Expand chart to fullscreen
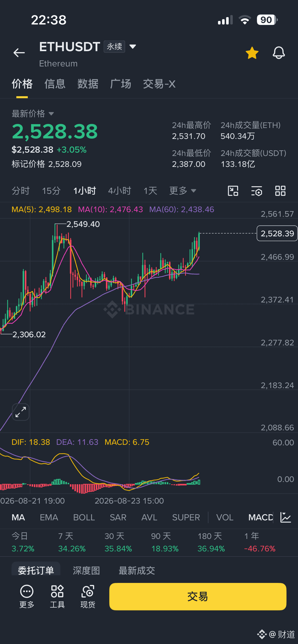The width and height of the screenshot is (298, 644). point(21,412)
